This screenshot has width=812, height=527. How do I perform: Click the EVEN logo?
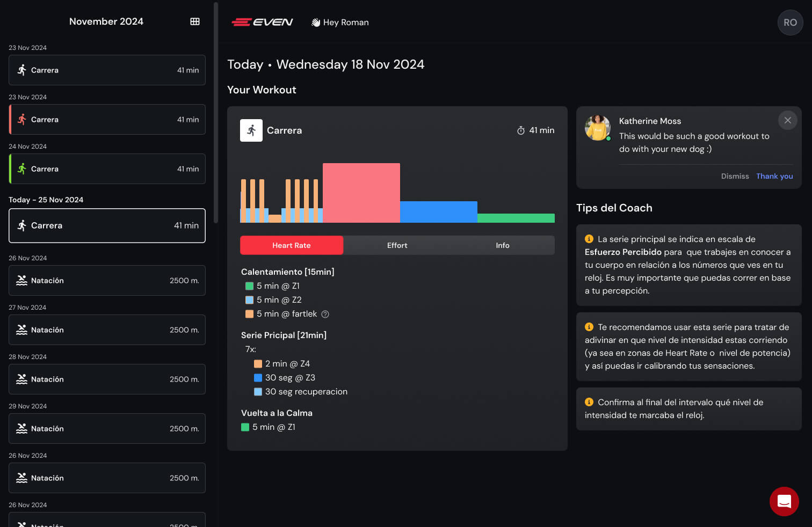click(262, 22)
